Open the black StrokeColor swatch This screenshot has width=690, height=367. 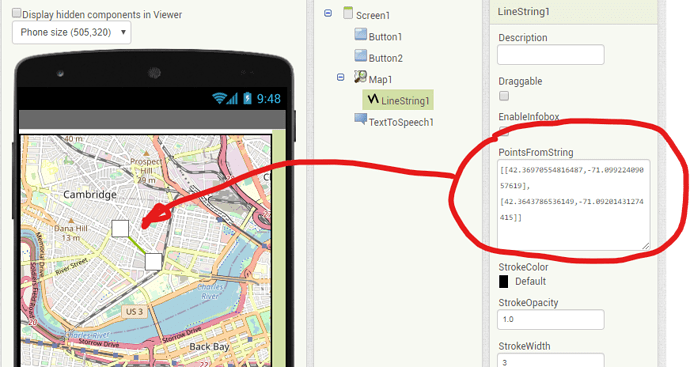click(x=503, y=282)
